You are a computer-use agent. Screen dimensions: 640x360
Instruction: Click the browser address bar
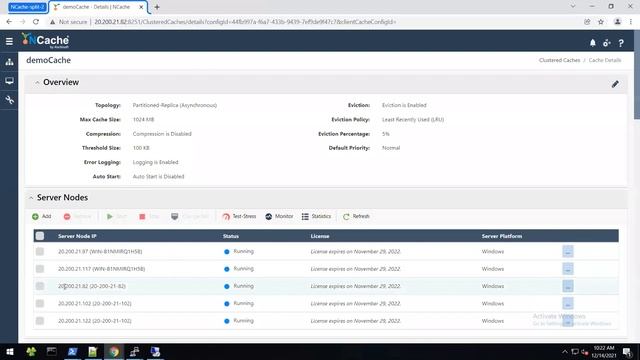tap(245, 22)
